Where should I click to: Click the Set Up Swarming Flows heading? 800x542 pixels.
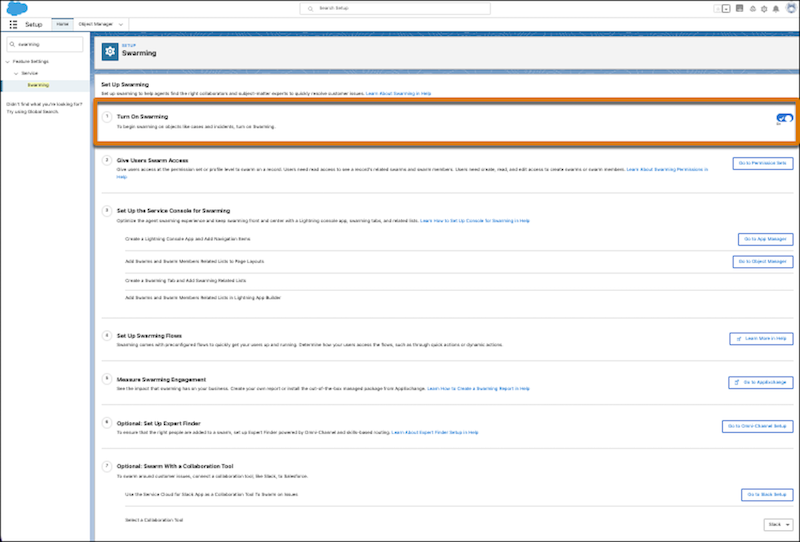pos(149,336)
